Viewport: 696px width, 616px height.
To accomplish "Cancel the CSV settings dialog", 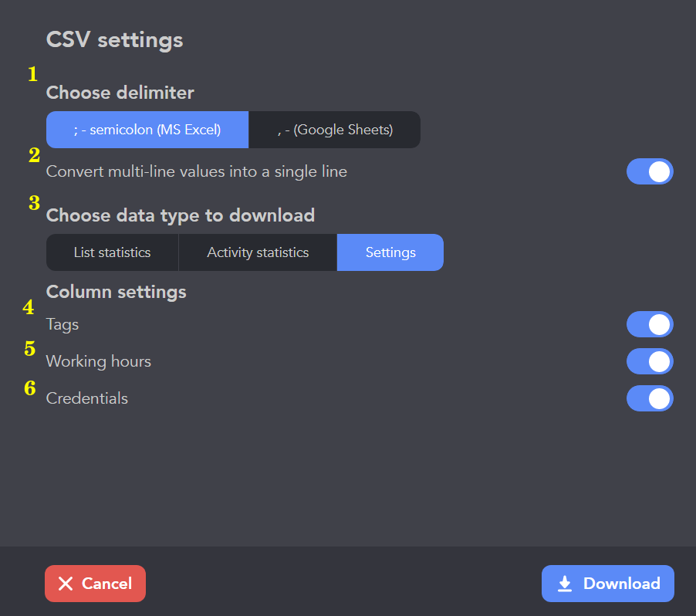I will 95,584.
